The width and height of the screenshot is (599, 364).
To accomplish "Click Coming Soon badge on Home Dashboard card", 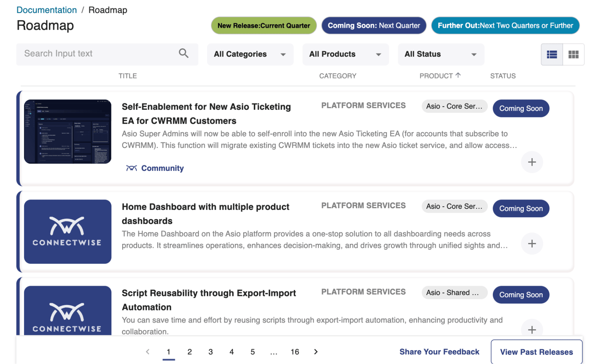I will coord(521,208).
